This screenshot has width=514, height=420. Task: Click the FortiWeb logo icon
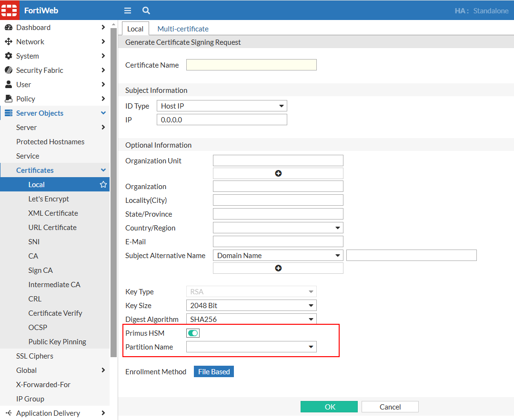point(10,10)
